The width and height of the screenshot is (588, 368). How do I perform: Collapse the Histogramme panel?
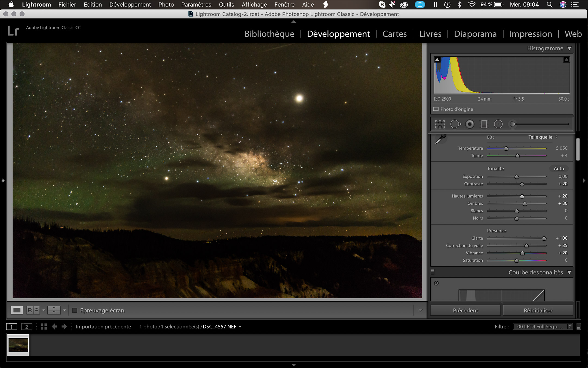[x=569, y=48]
